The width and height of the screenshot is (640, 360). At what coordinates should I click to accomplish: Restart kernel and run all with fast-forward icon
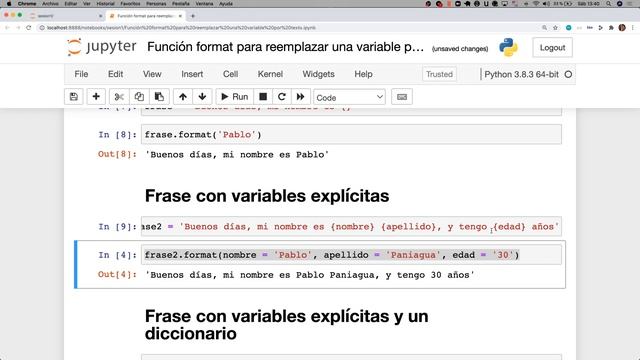[300, 97]
